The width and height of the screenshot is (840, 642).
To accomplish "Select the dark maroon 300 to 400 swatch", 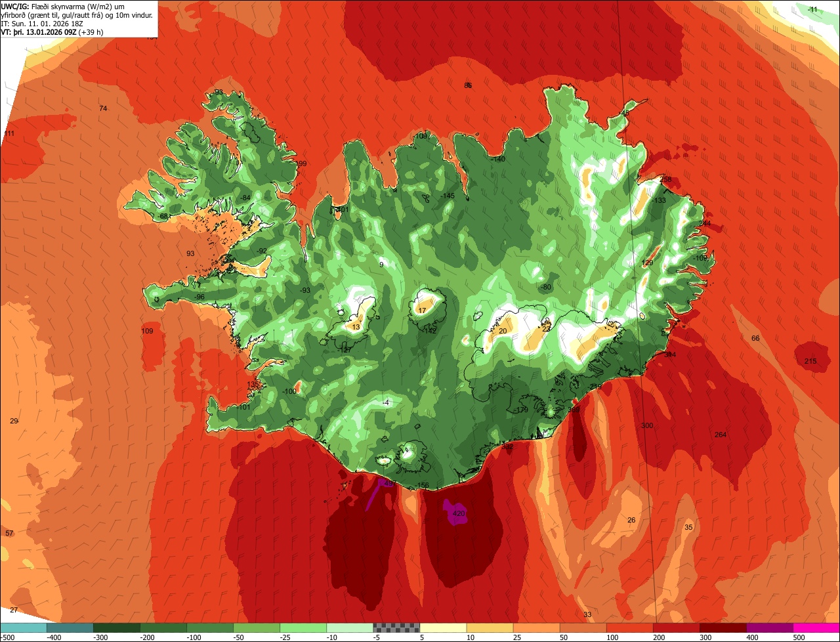I will tap(723, 628).
